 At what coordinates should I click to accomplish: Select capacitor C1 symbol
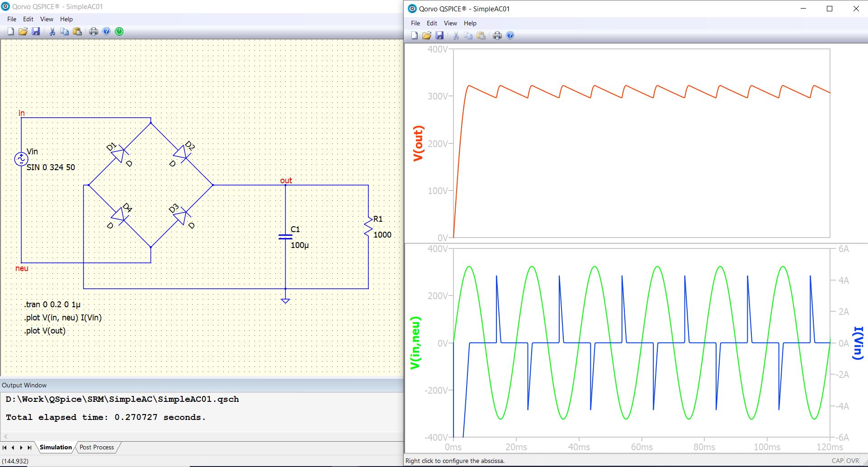coord(285,237)
